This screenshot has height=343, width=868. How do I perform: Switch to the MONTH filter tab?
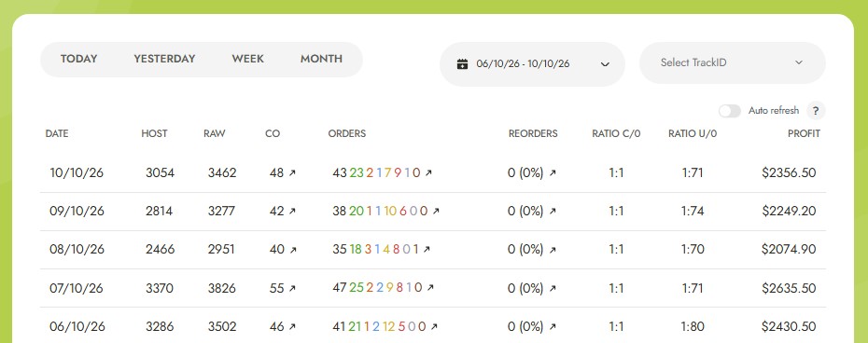pyautogui.click(x=321, y=59)
